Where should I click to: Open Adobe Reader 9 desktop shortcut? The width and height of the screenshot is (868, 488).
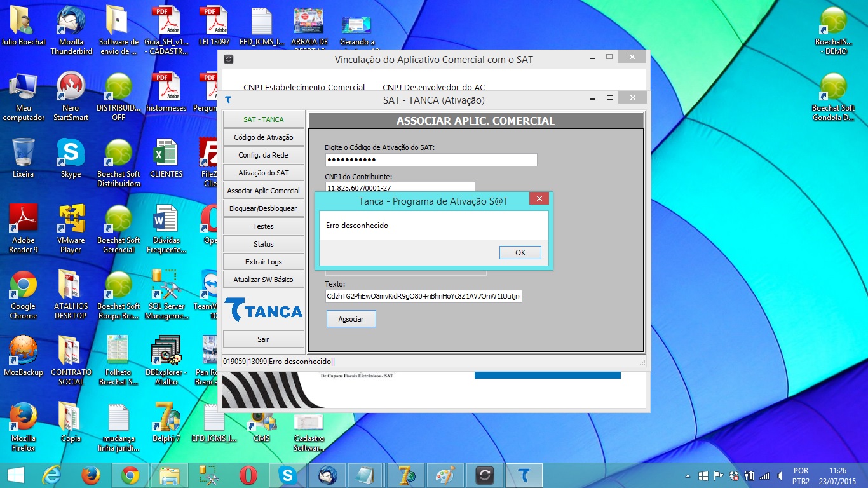(x=24, y=229)
